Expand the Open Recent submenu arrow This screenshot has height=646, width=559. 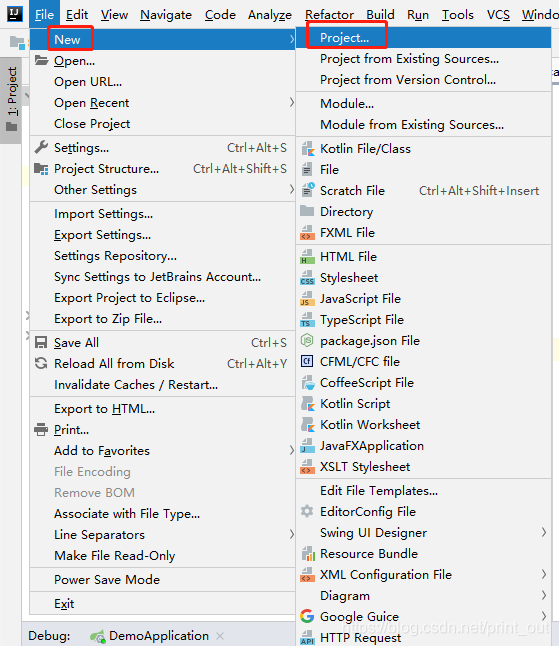coord(292,102)
